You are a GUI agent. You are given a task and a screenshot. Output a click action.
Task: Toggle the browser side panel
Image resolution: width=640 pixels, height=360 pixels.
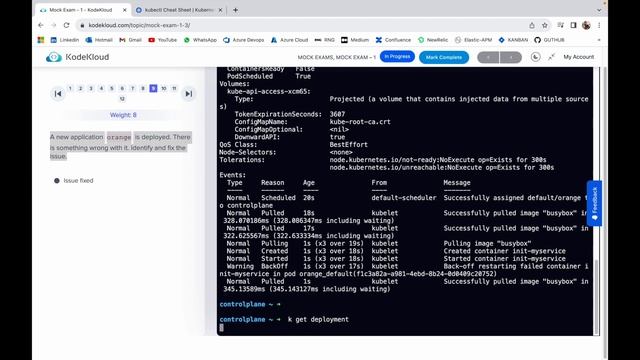573,25
